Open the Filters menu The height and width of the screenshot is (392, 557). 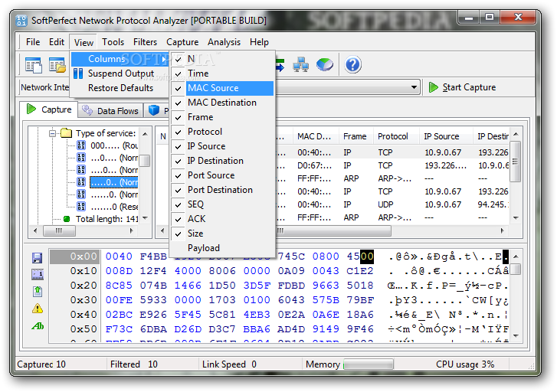145,42
